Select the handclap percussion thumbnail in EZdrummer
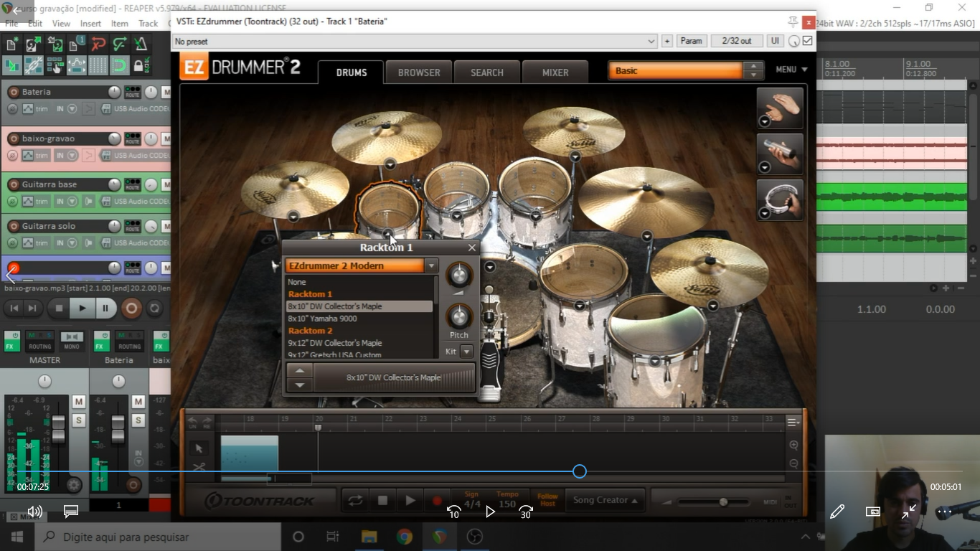The image size is (980, 551). [x=780, y=108]
